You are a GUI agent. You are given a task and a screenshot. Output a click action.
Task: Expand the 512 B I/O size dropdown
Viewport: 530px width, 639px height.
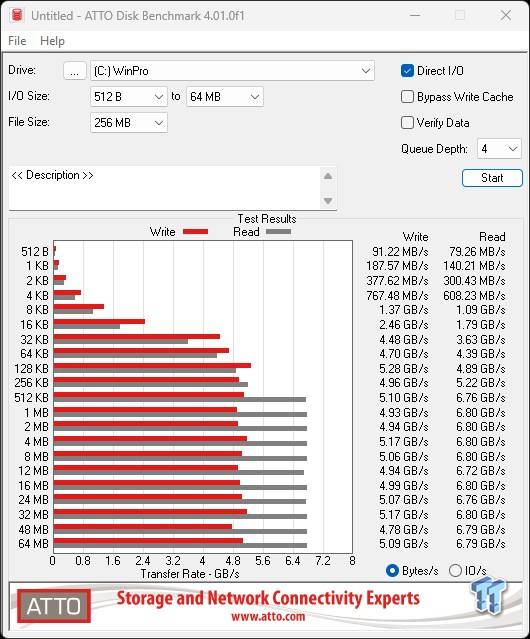(129, 97)
